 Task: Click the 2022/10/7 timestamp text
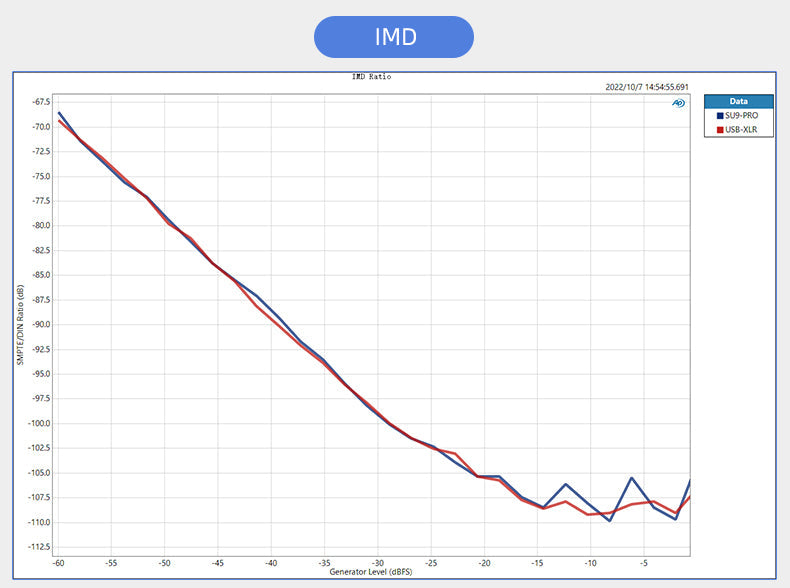pos(646,87)
